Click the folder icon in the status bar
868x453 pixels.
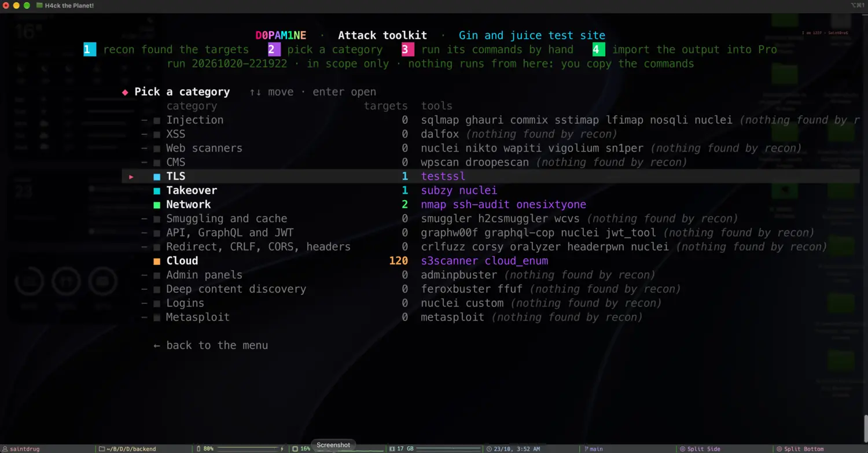(102, 449)
